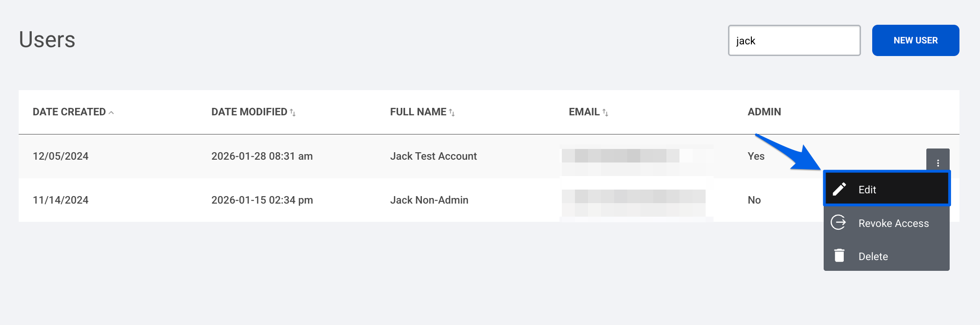Viewport: 980px width, 325px height.
Task: Click the Revoke Access arrow icon
Action: pos(839,223)
